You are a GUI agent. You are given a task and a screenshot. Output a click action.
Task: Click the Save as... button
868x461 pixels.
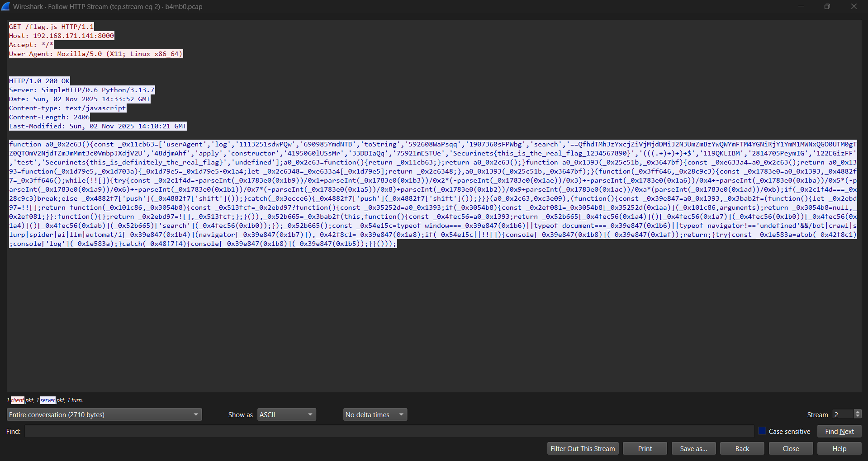(x=693, y=448)
